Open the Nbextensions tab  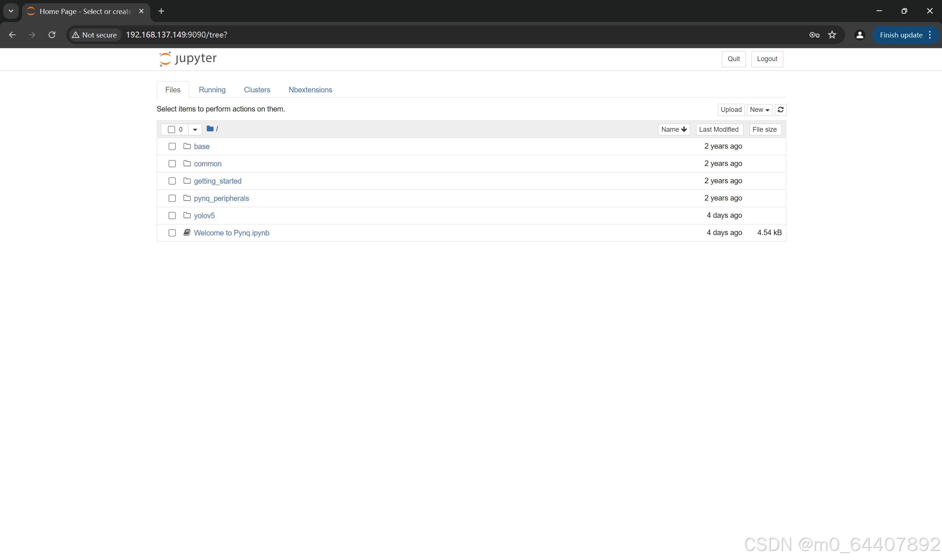click(x=310, y=90)
